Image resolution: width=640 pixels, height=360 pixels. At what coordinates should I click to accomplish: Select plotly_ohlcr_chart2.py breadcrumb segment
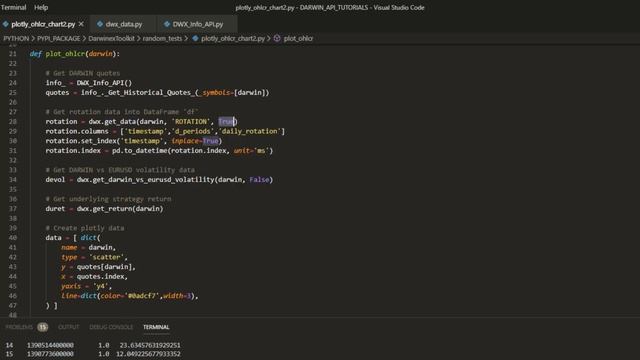click(233, 38)
